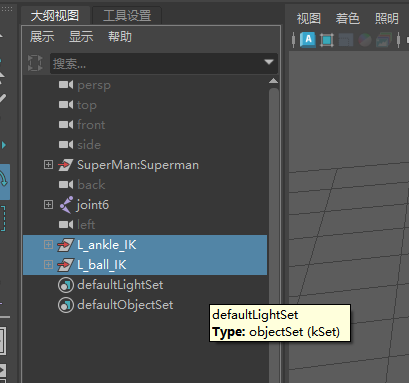Viewport: 409px width, 383px height.
Task: Click the dimmed stacked-images viewport toolbar icon
Action: coord(384,40)
